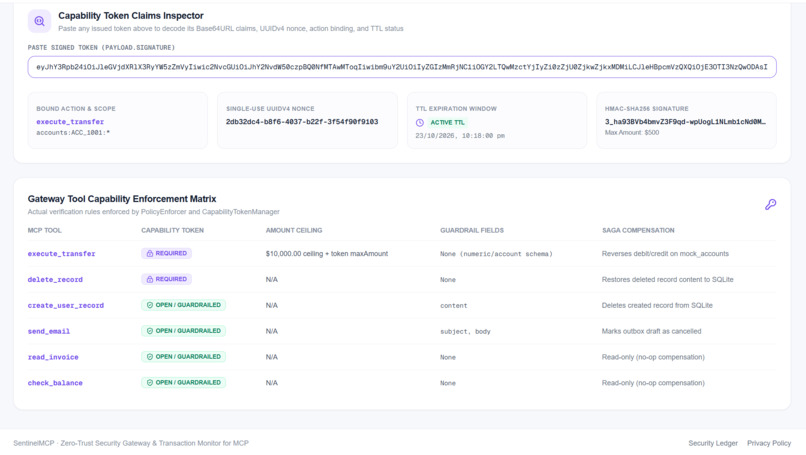Open the Security Ledger footer link
This screenshot has height=455, width=806.
pos(713,443)
